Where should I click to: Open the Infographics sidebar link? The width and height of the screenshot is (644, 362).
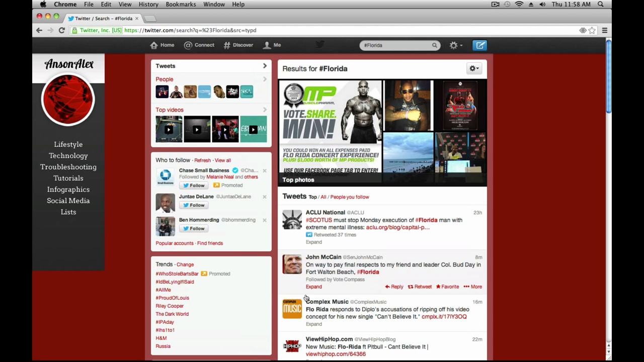click(68, 190)
